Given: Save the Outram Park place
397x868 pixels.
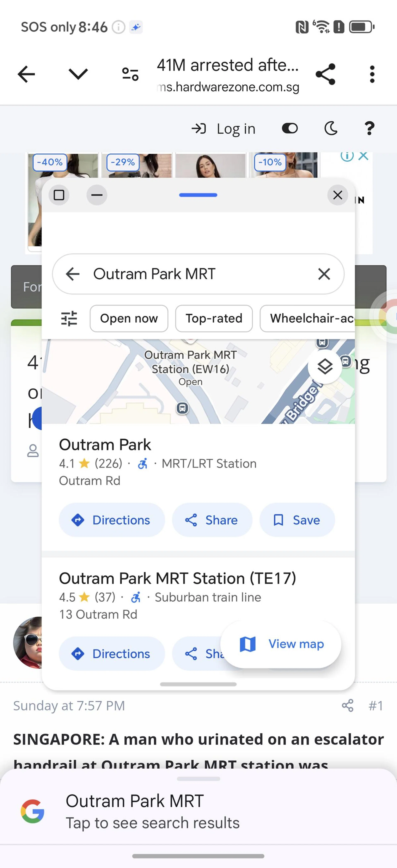Looking at the screenshot, I should click(x=297, y=520).
